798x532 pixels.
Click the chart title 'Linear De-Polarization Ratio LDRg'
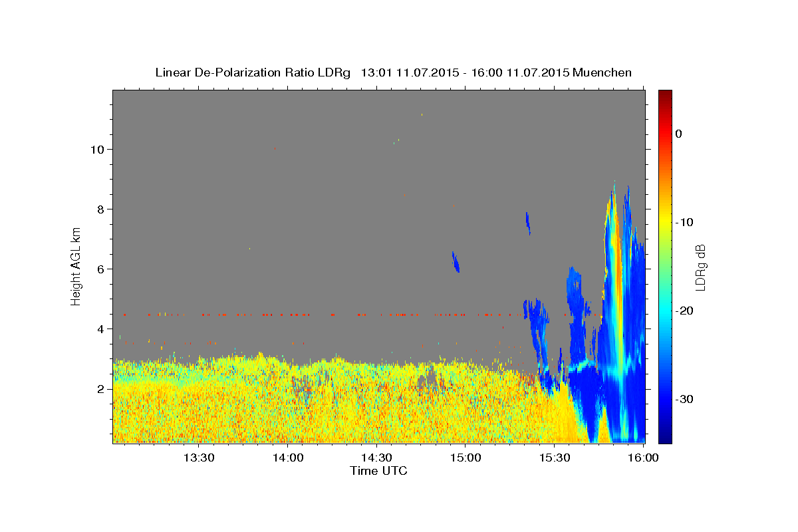click(x=253, y=72)
